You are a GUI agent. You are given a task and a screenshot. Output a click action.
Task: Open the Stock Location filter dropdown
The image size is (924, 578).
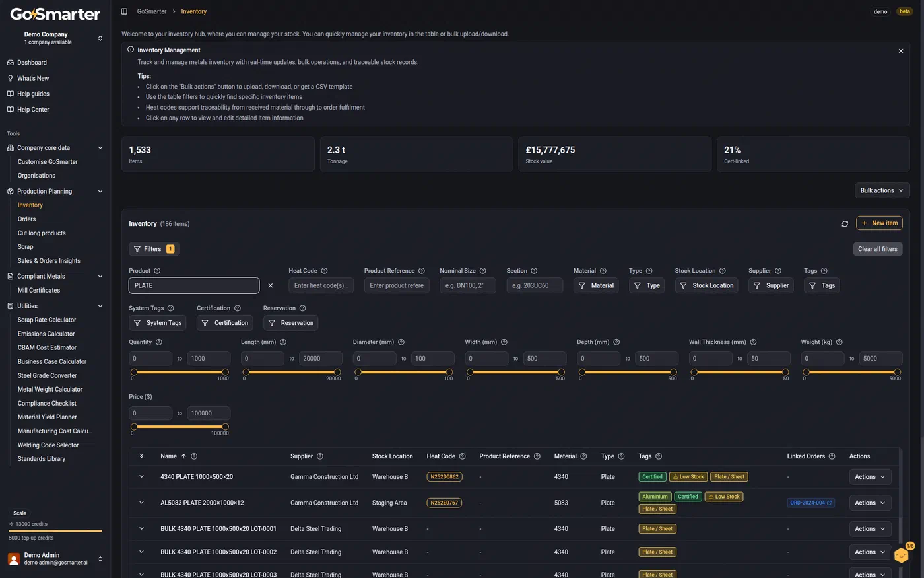tap(706, 285)
